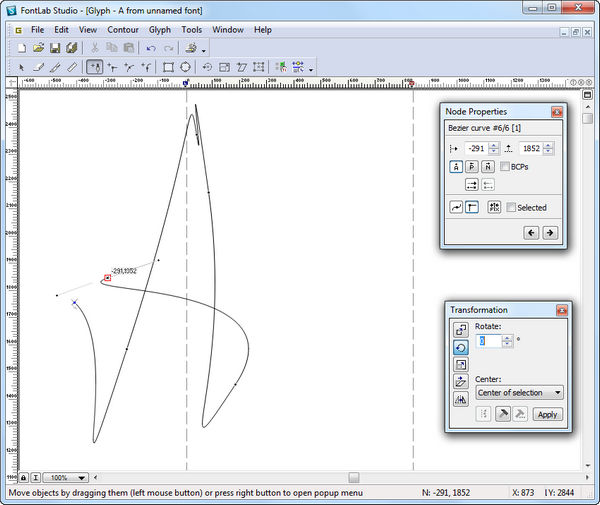The image size is (600, 505).
Task: Click the Rotate angle input field
Action: click(x=487, y=341)
